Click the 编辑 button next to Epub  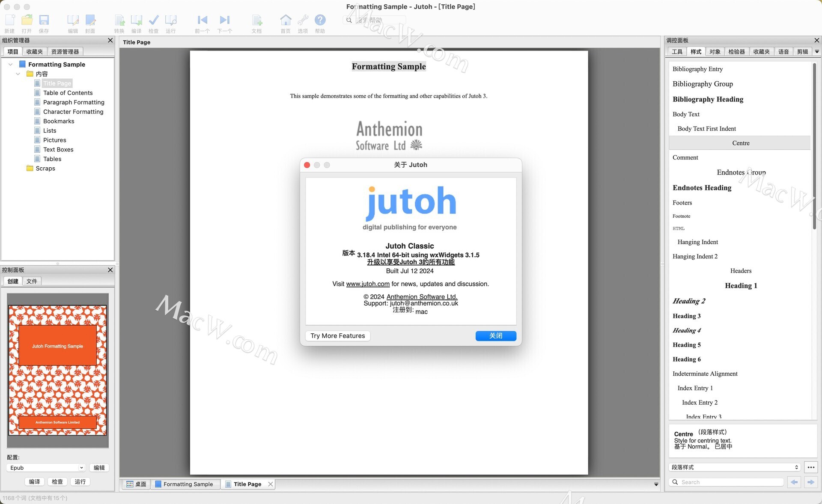(x=99, y=468)
